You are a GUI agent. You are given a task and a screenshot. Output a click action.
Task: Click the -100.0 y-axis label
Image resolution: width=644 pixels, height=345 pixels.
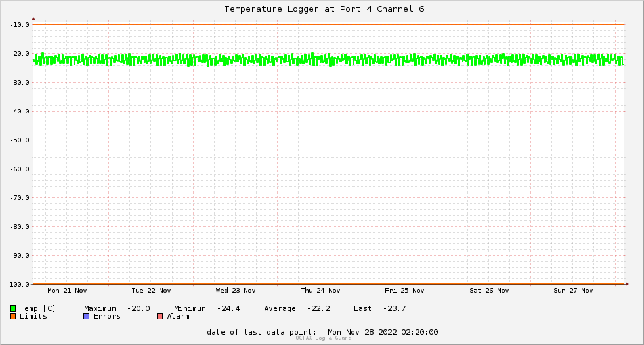(18, 284)
